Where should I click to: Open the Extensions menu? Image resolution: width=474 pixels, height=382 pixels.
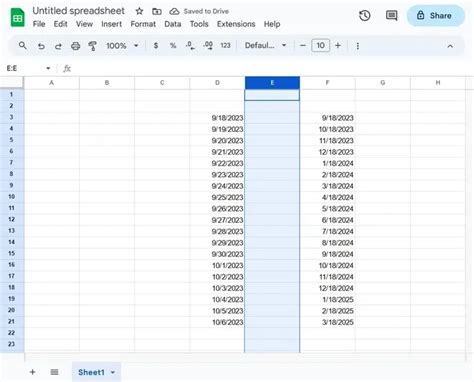(x=236, y=24)
